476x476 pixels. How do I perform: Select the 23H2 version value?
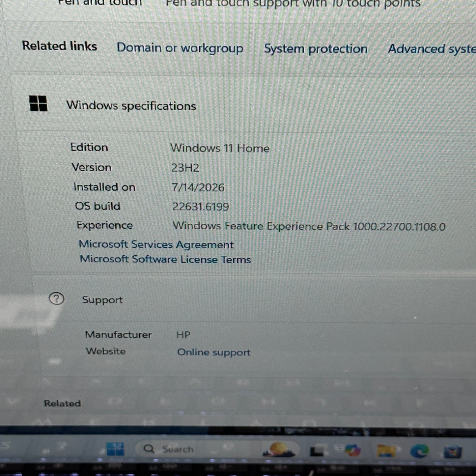[185, 168]
